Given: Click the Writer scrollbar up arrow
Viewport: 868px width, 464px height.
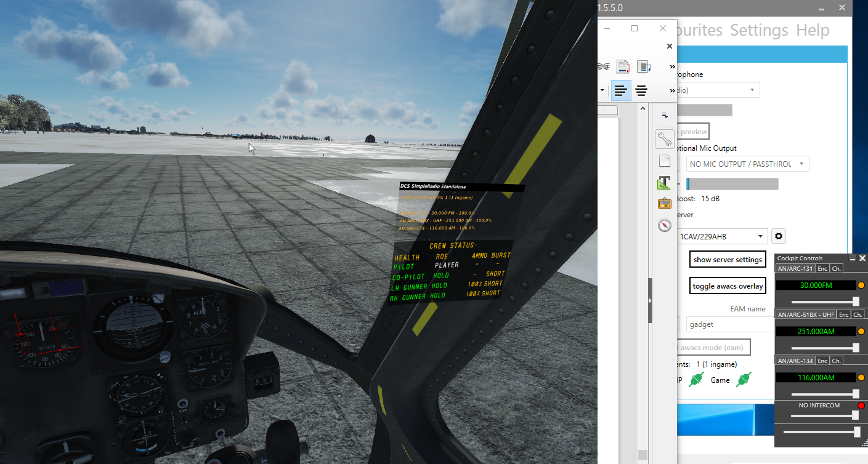Looking at the screenshot, I should click(x=643, y=109).
